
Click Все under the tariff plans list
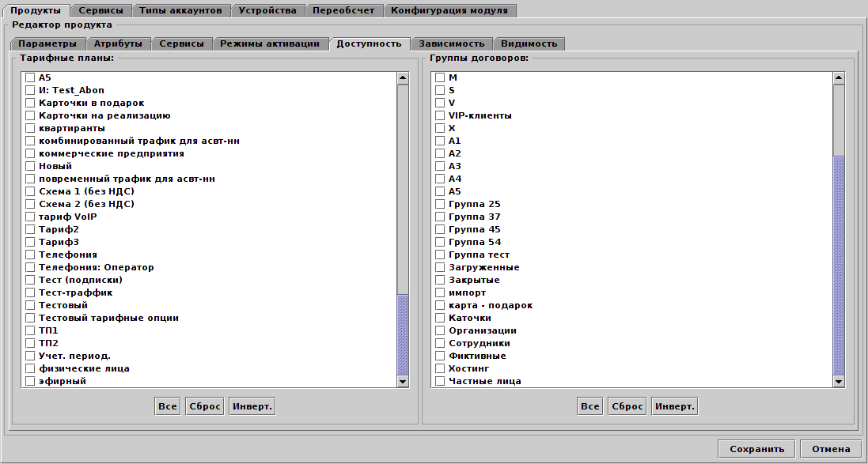point(167,406)
